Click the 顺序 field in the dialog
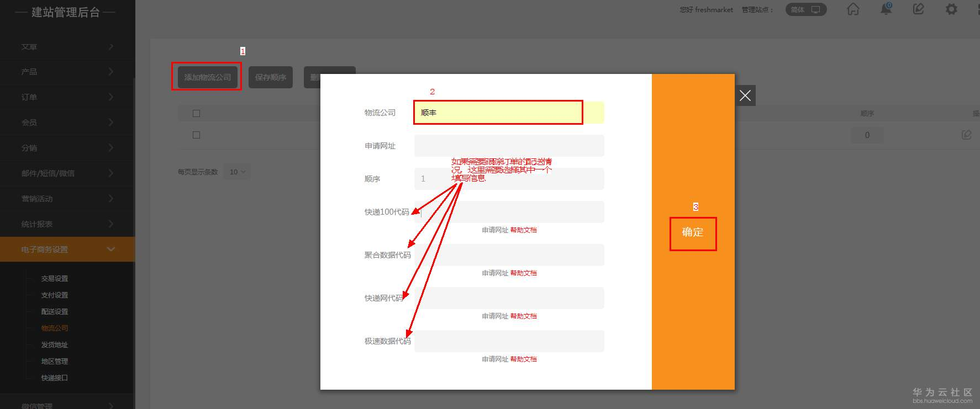The image size is (980, 409). click(509, 179)
